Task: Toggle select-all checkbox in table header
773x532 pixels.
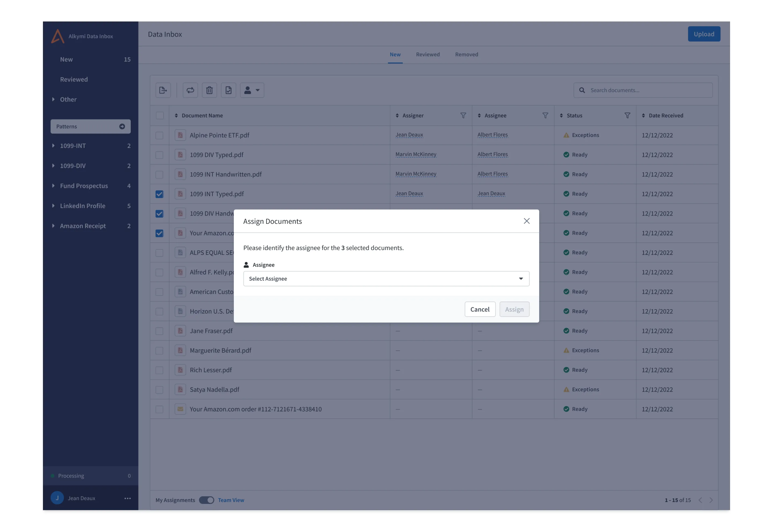Action: click(x=160, y=115)
